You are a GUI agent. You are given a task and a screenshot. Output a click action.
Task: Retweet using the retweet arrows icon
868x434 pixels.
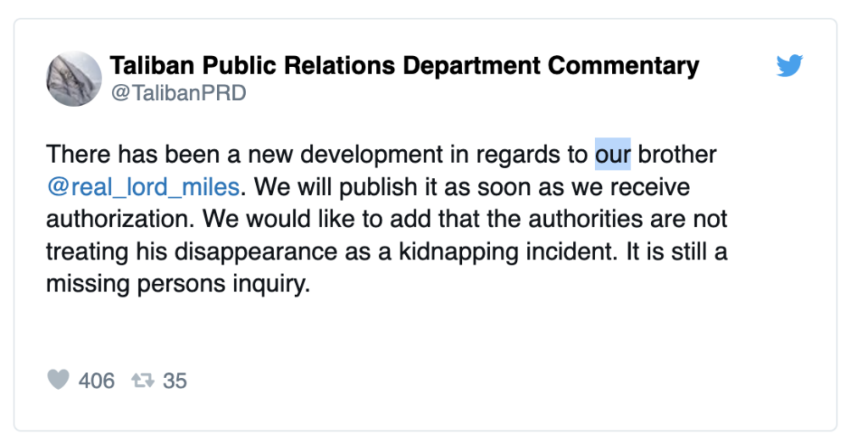[142, 381]
